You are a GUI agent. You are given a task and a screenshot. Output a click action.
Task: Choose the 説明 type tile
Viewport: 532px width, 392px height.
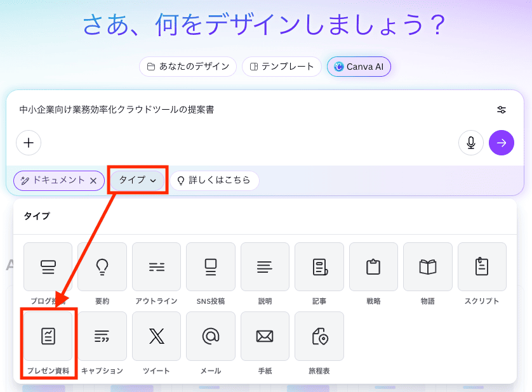pyautogui.click(x=265, y=267)
